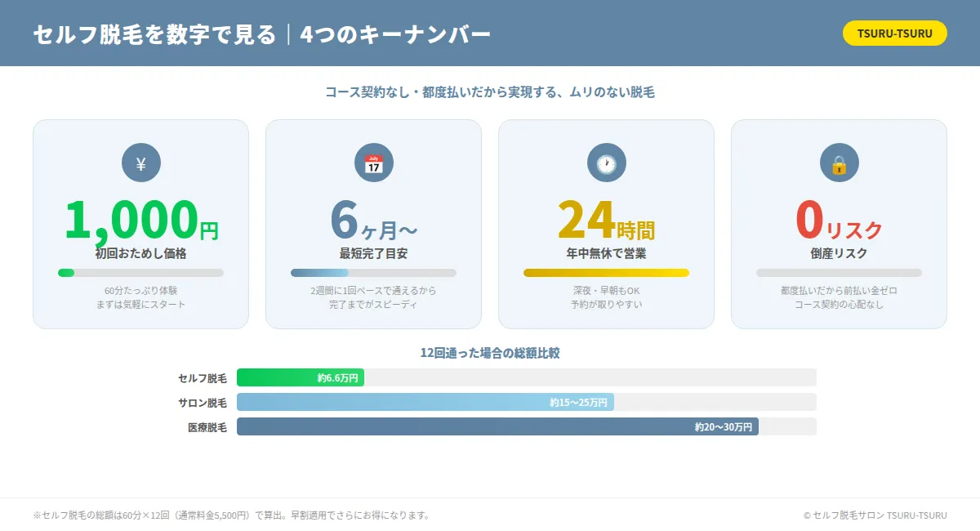
Task: Click the text まずは気軽にスタート
Action: pos(140,305)
